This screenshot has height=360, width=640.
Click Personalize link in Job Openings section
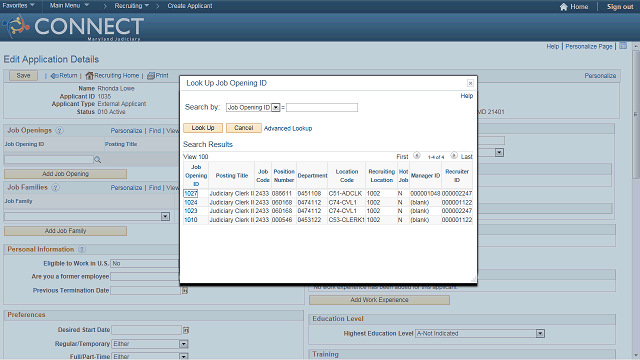[x=127, y=131]
